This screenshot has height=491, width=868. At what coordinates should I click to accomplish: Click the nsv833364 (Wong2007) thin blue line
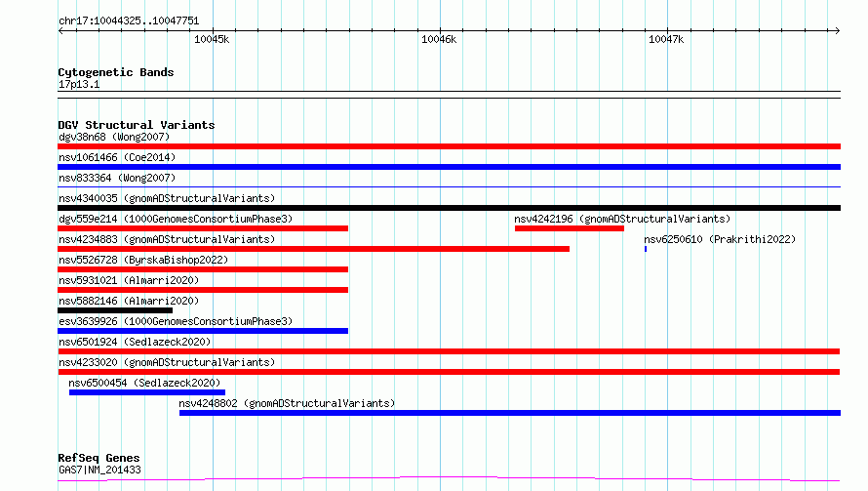point(449,186)
